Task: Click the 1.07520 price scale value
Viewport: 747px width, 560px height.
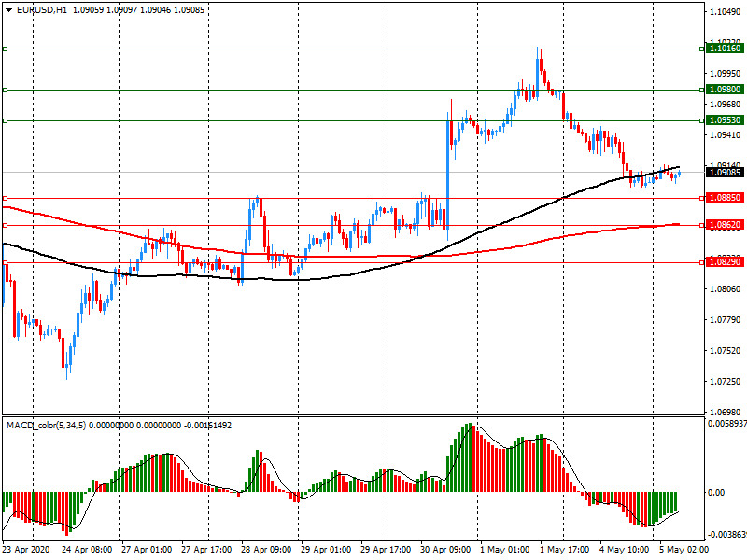Action: click(x=726, y=351)
